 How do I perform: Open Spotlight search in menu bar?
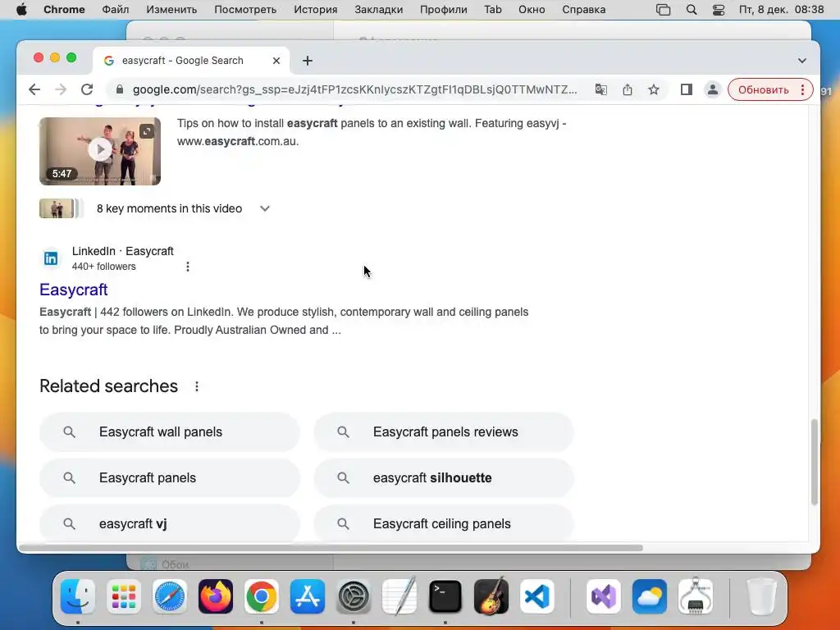pyautogui.click(x=692, y=10)
